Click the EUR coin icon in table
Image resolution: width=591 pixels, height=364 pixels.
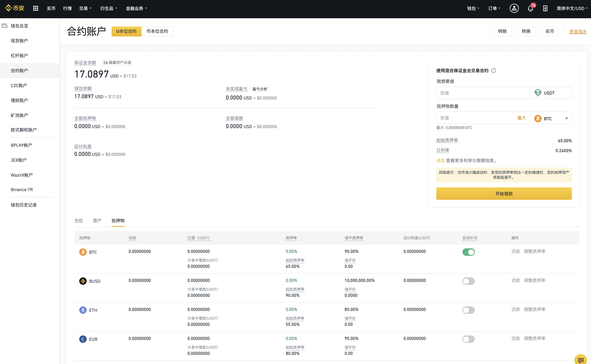click(83, 339)
